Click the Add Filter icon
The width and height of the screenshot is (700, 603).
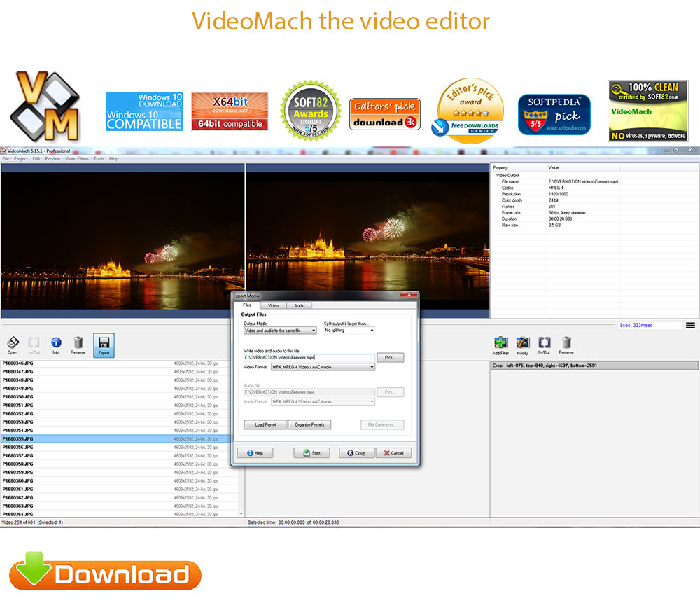[501, 345]
